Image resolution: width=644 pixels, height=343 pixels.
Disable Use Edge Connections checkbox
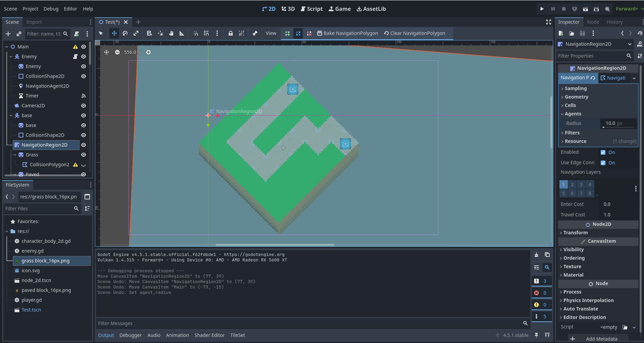603,163
